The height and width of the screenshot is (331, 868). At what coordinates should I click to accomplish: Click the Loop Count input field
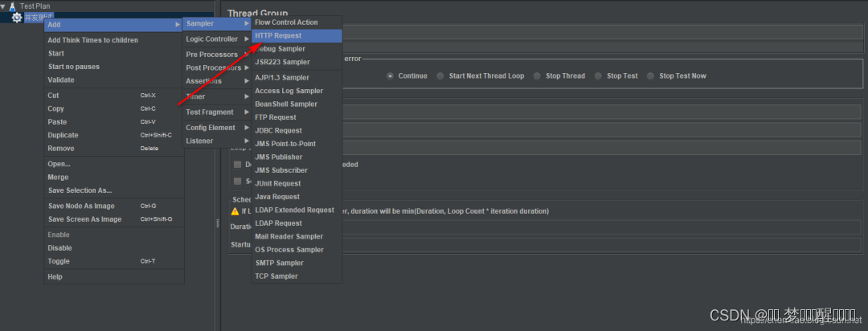pyautogui.click(x=602, y=148)
